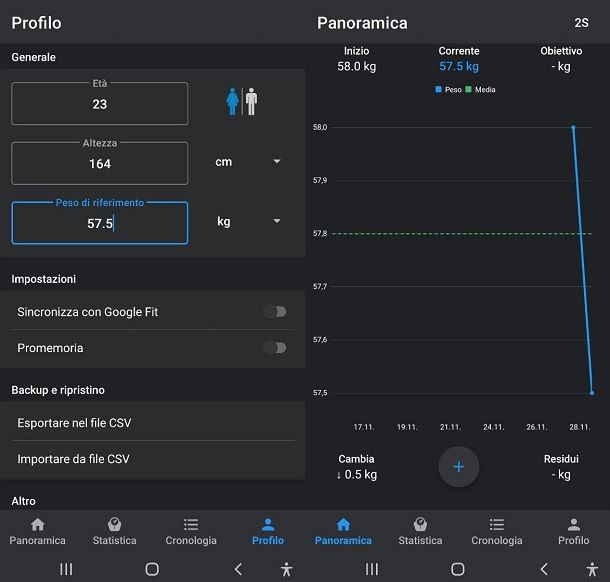Tap accessibility icon on right screen
Image resolution: width=610 pixels, height=582 pixels.
coord(592,569)
